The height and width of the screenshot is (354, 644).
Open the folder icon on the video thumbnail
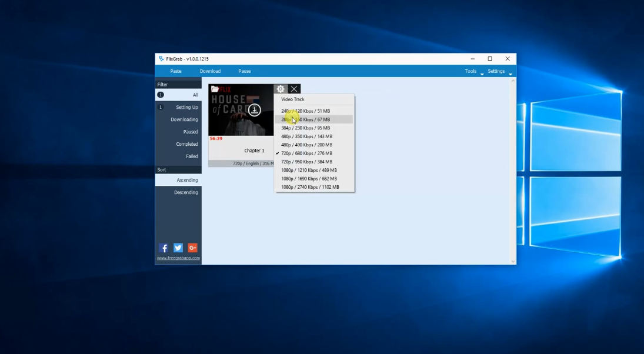coord(215,89)
